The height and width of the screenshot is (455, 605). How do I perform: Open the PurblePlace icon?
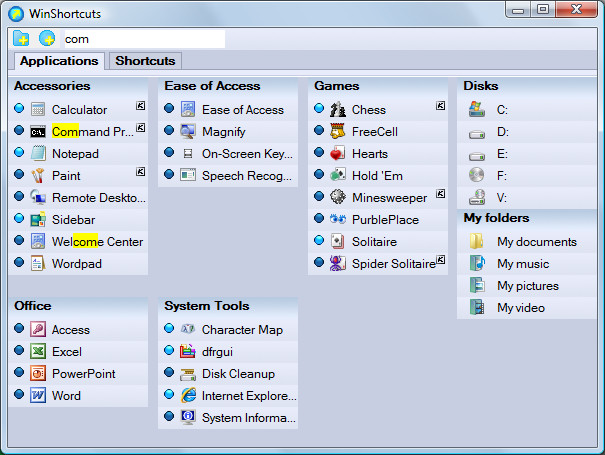[338, 219]
